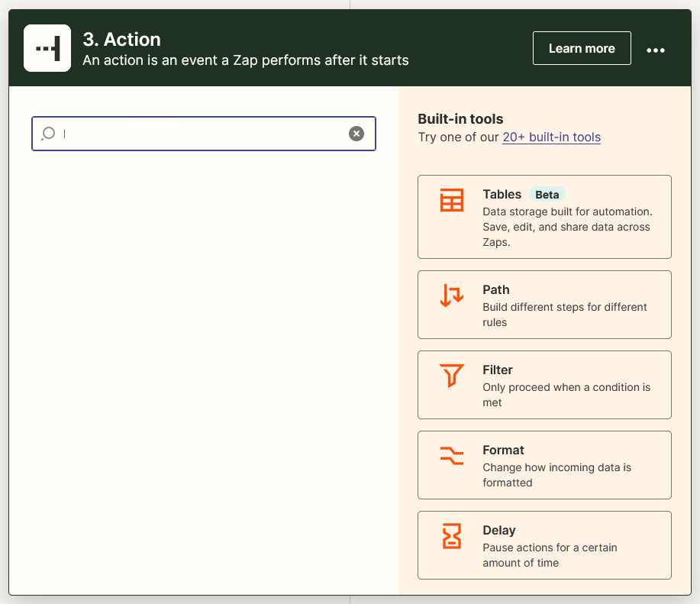Select the Delay hourglass icon
This screenshot has height=604, width=700.
click(x=452, y=536)
